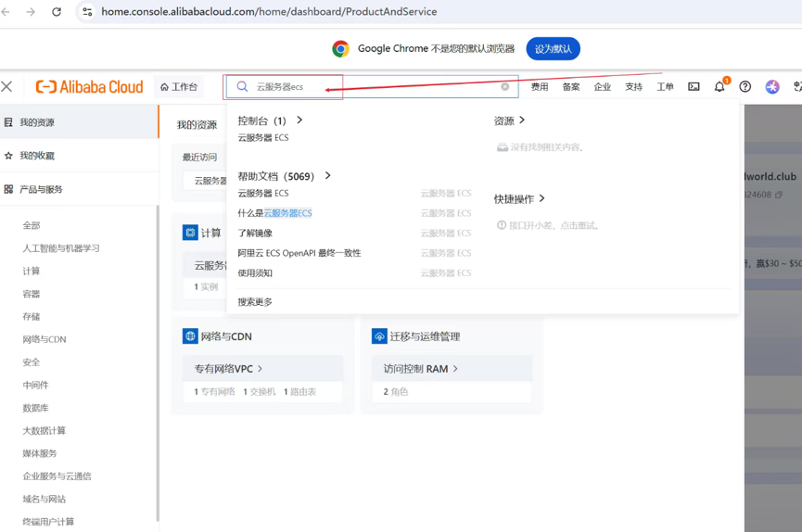Open notifications bell icon

tap(719, 86)
